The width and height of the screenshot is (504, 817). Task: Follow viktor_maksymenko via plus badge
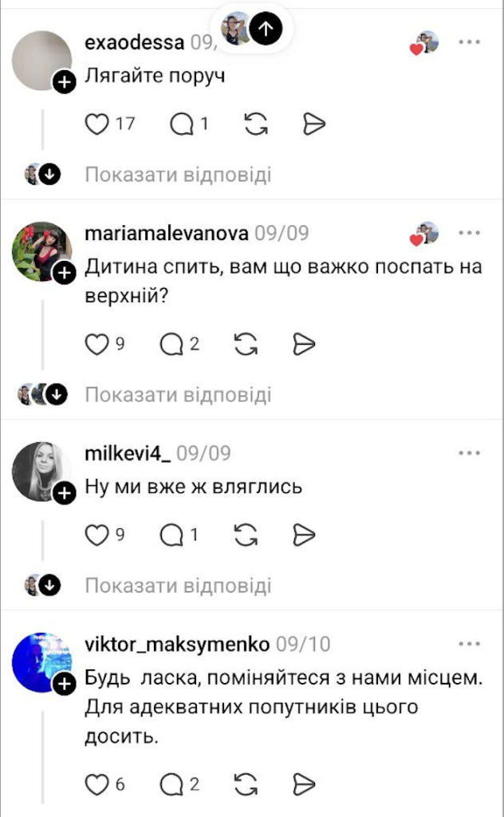pos(64,683)
